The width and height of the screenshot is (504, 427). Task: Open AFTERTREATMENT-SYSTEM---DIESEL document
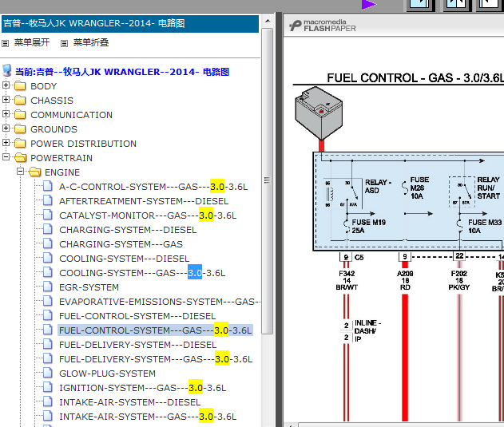(x=144, y=201)
